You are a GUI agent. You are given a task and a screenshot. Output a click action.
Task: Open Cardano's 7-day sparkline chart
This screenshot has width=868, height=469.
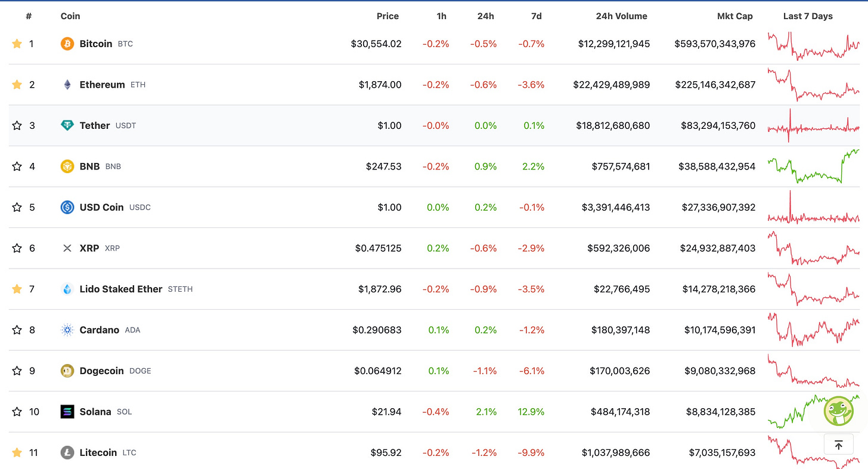(x=814, y=330)
